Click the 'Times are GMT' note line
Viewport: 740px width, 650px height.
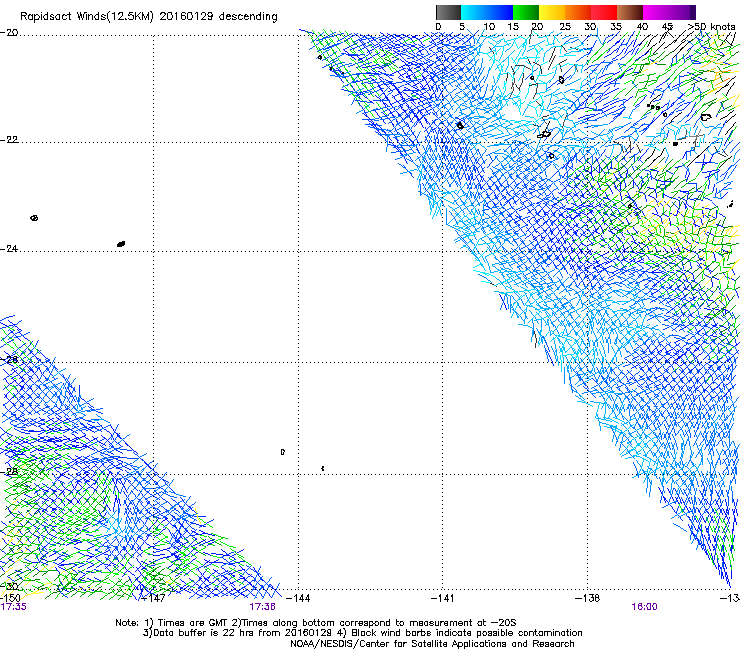316,623
